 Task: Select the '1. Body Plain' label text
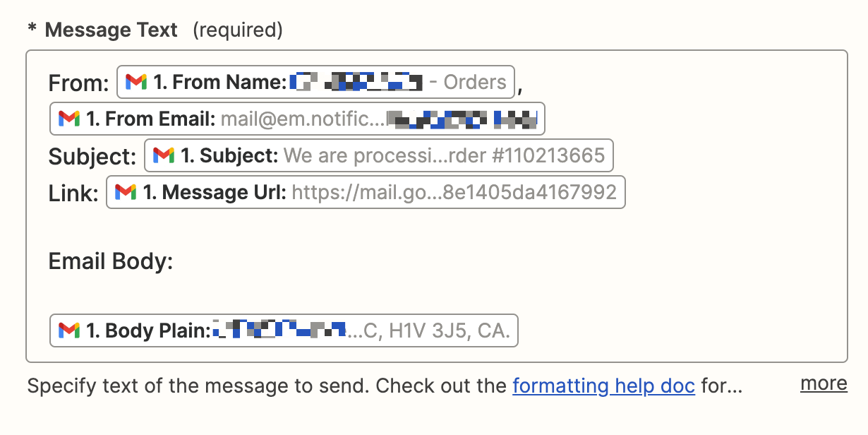pyautogui.click(x=148, y=330)
